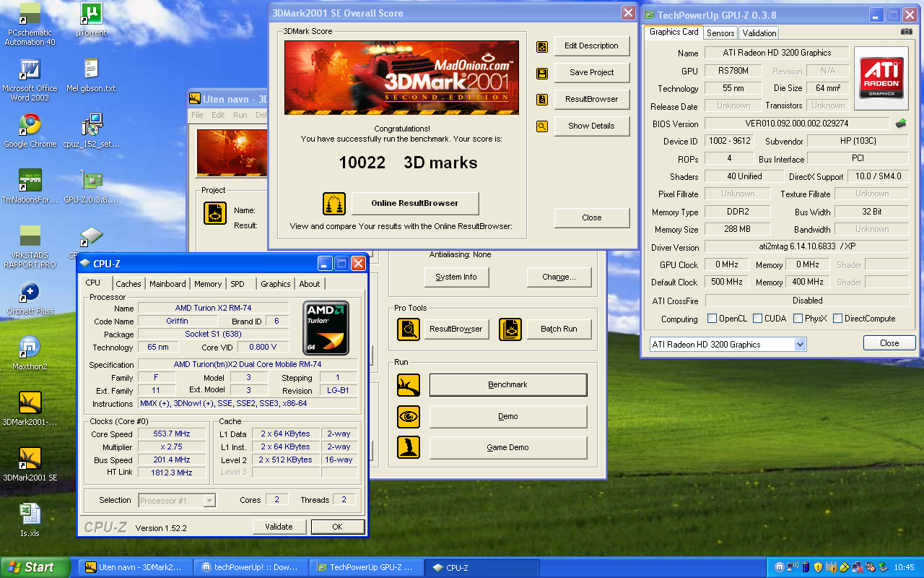Open the Run menu in 3DMark window
924x578 pixels.
click(x=240, y=115)
